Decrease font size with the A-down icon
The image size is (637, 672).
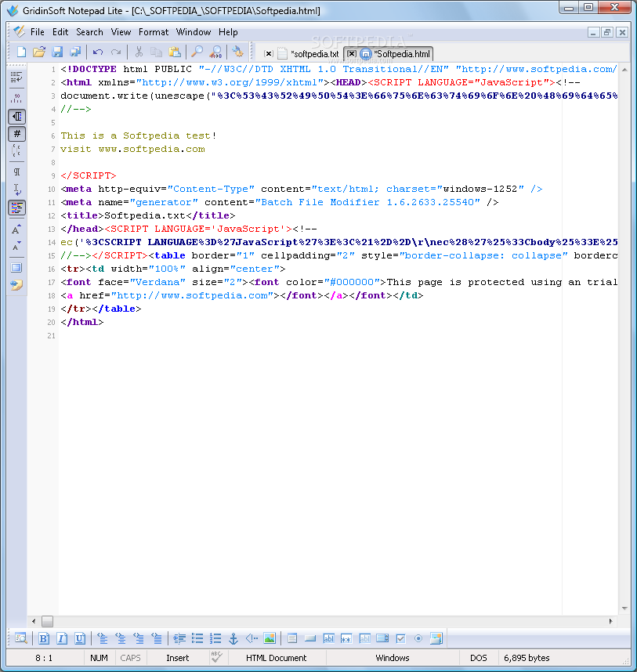16,247
